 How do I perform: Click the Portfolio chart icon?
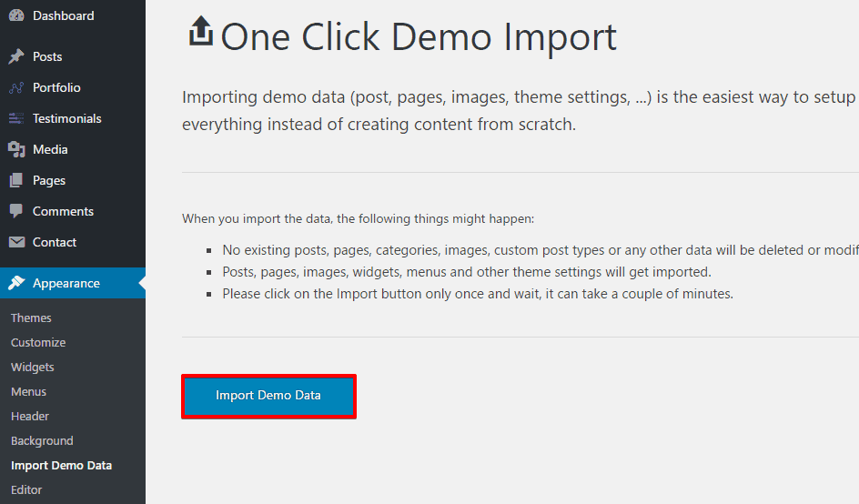point(16,87)
